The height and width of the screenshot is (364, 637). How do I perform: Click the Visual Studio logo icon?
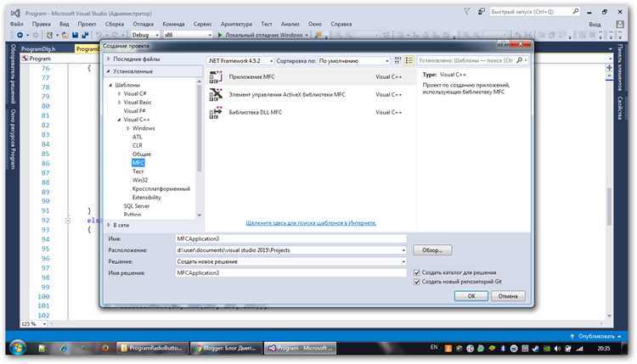click(x=15, y=13)
